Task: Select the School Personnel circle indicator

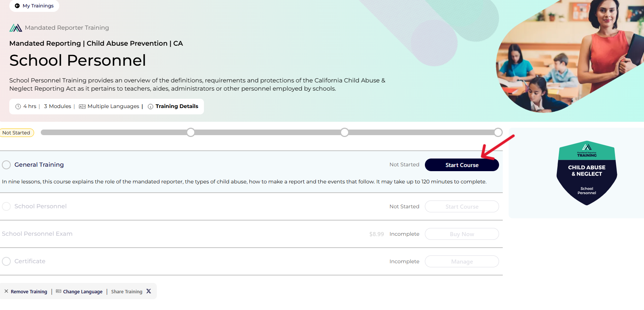Action: tap(6, 206)
